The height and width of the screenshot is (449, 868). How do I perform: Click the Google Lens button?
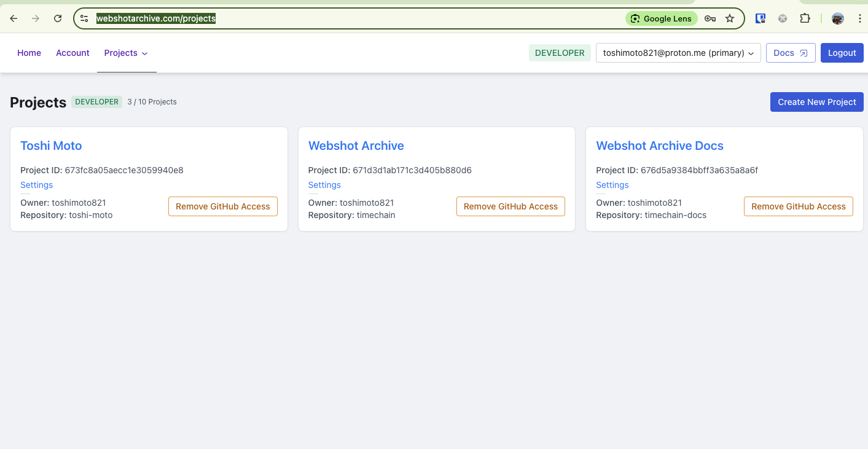[x=662, y=18]
